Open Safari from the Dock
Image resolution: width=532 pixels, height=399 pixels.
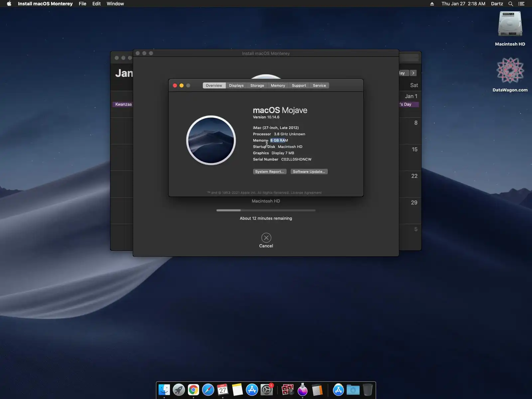[x=208, y=390]
